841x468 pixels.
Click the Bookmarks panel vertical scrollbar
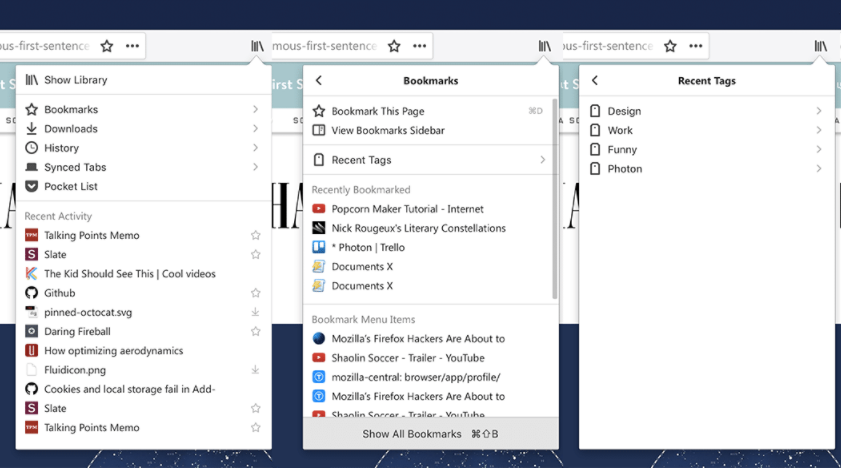point(555,198)
